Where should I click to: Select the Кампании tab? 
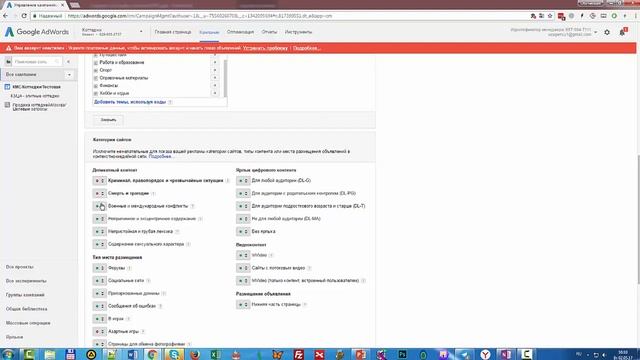click(x=209, y=32)
